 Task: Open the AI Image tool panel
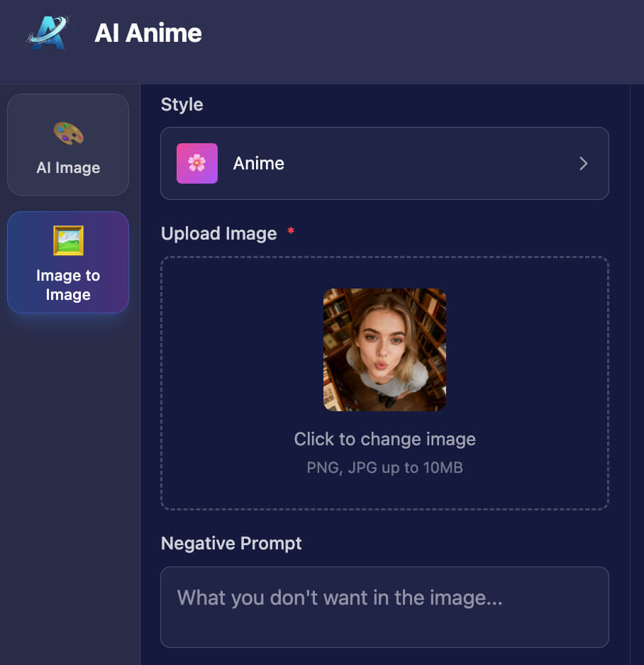[x=67, y=145]
